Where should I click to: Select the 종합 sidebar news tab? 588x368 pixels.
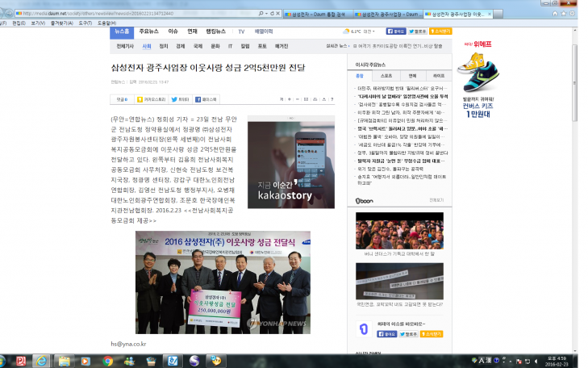point(360,76)
